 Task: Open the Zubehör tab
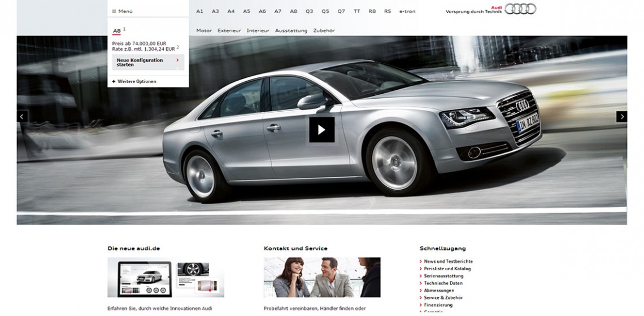coord(324,31)
